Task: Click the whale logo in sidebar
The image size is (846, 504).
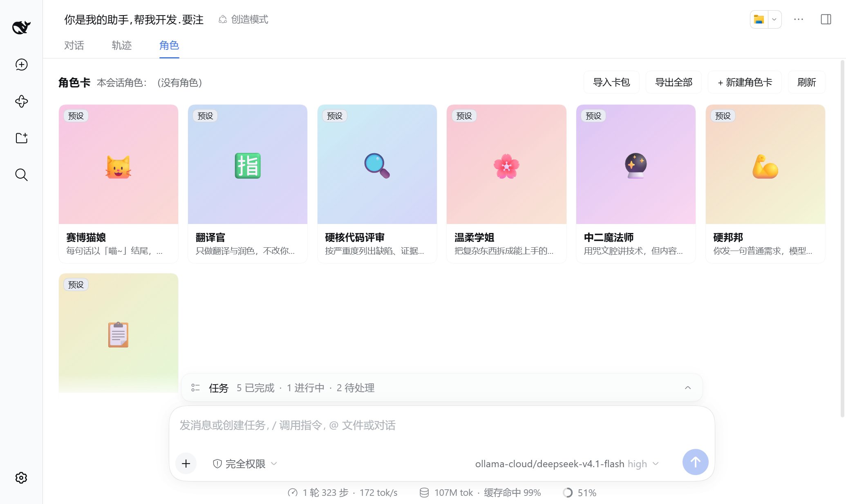Action: [x=21, y=27]
